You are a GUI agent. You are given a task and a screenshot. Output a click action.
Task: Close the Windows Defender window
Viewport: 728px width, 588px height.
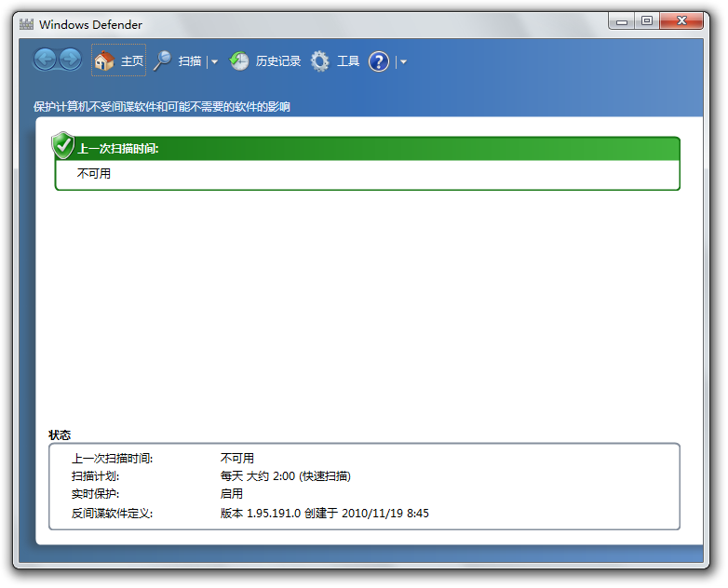click(681, 21)
